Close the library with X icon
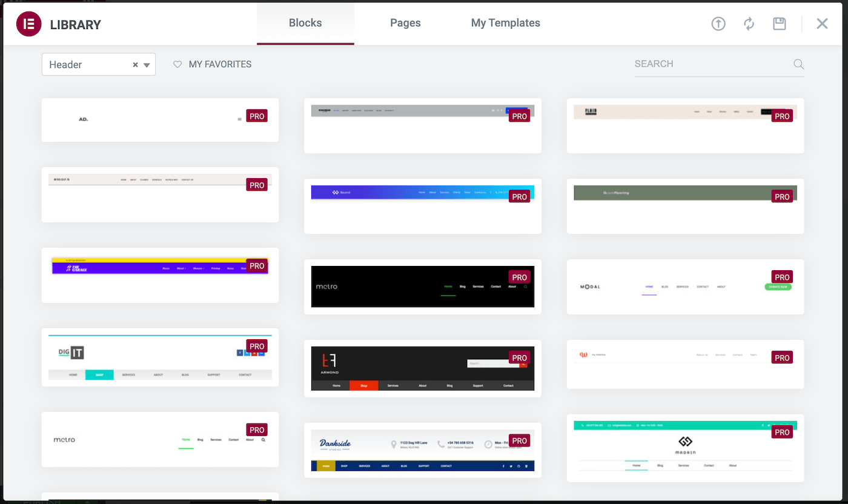The image size is (848, 504). click(x=821, y=24)
